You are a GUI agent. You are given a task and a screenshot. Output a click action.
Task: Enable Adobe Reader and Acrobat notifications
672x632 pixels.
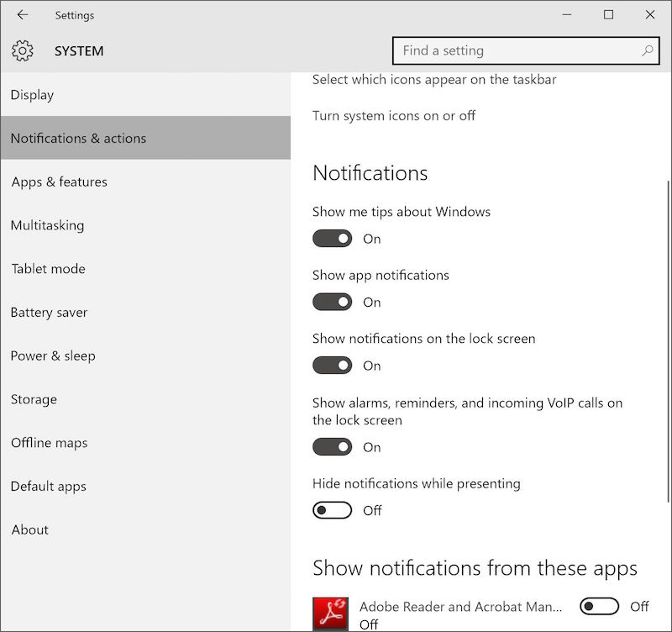[599, 606]
